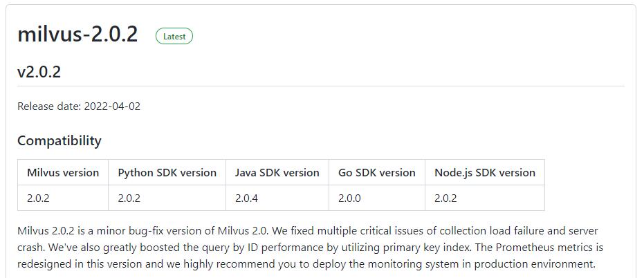This screenshot has height=278, width=644.
Task: Click the 2.0.2 cell under Node.js SDK version
Action: coord(445,198)
